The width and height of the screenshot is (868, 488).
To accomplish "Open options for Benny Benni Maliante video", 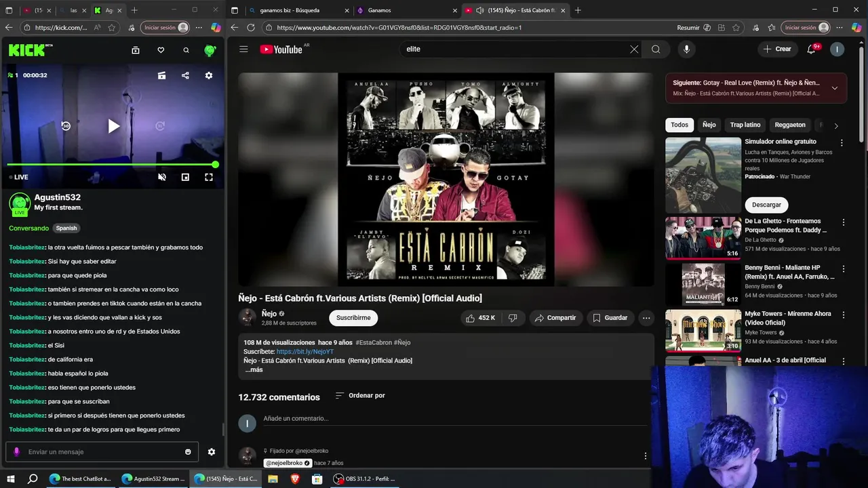I will point(844,268).
